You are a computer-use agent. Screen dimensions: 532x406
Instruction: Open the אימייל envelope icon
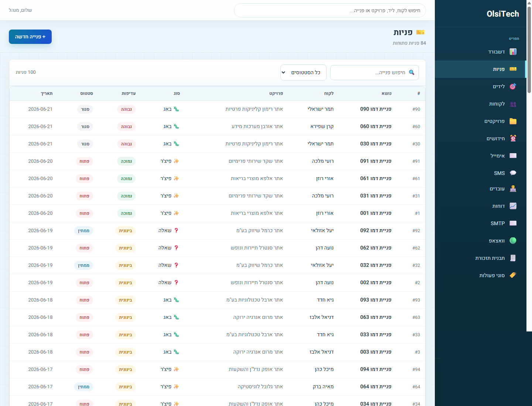tap(513, 156)
